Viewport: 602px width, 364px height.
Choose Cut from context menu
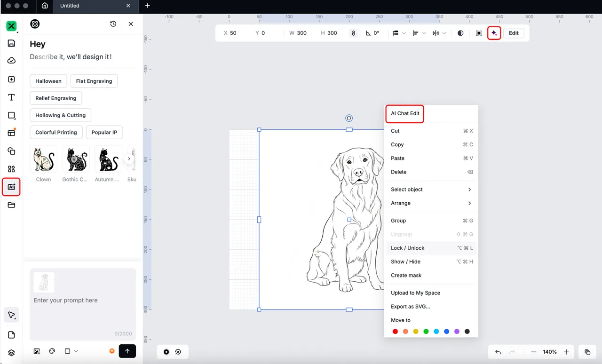tap(431, 131)
